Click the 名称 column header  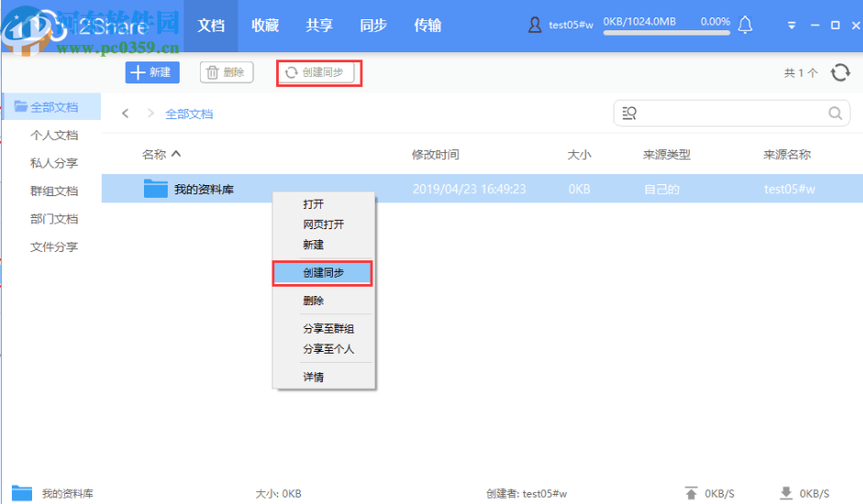coord(154,155)
